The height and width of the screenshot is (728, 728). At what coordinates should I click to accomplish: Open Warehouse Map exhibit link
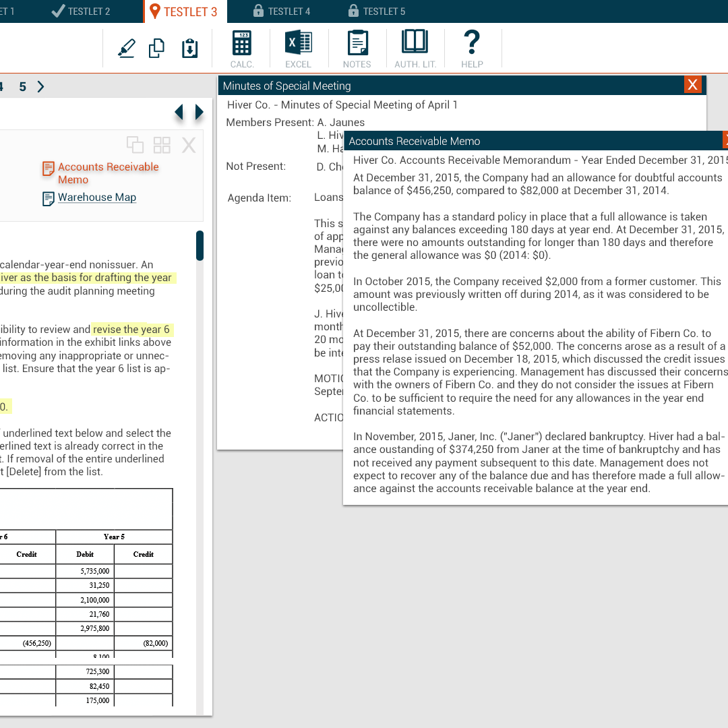pyautogui.click(x=97, y=198)
